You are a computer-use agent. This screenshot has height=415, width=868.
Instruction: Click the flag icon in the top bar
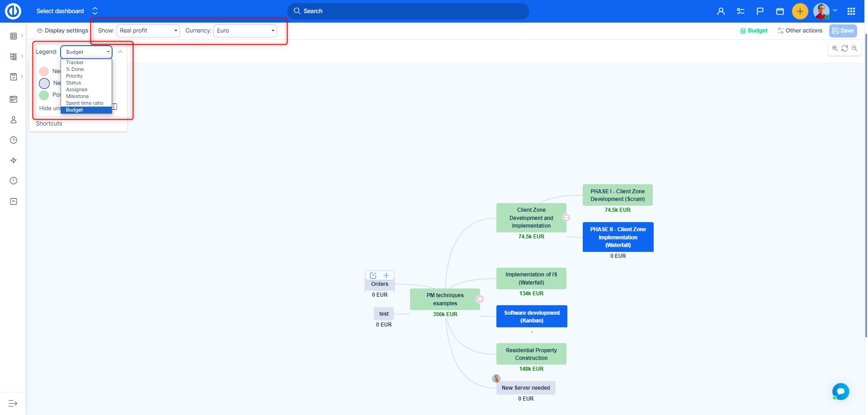760,11
